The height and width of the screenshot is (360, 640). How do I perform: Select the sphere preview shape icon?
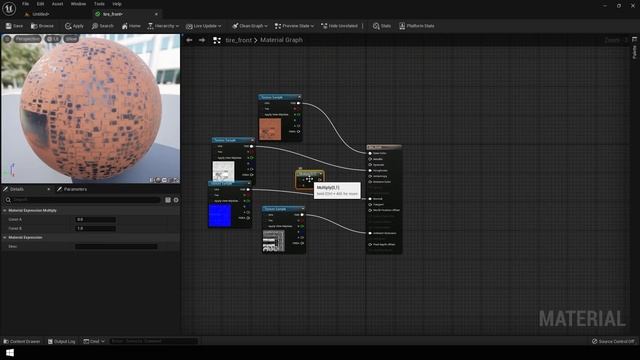[x=158, y=180]
